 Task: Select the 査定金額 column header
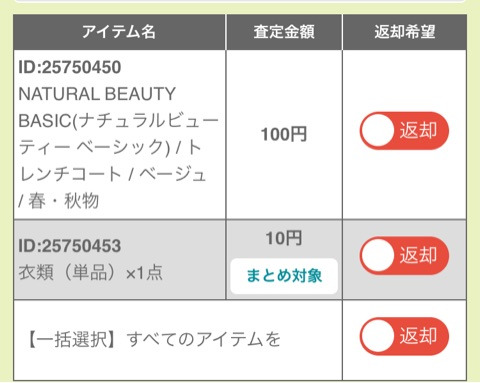tap(284, 32)
